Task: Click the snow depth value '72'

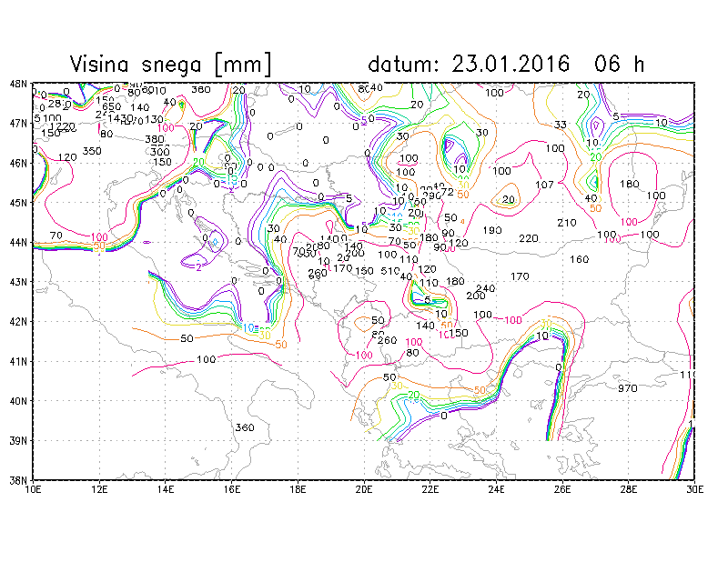Action: [447, 192]
